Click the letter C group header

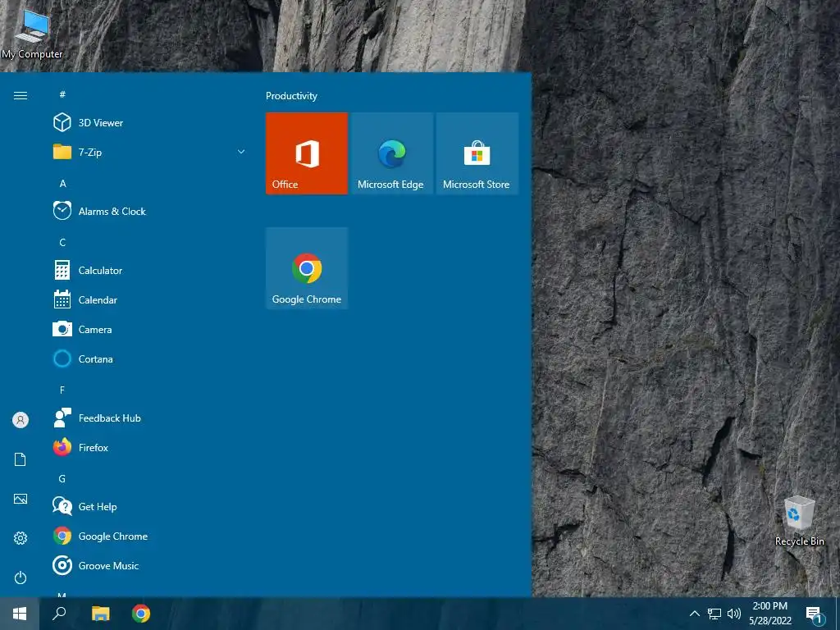[x=62, y=243]
